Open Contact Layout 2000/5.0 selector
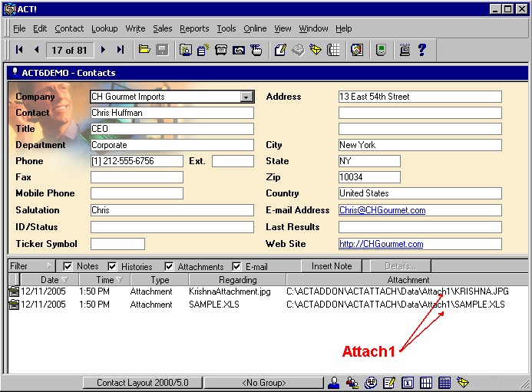 coord(143,383)
